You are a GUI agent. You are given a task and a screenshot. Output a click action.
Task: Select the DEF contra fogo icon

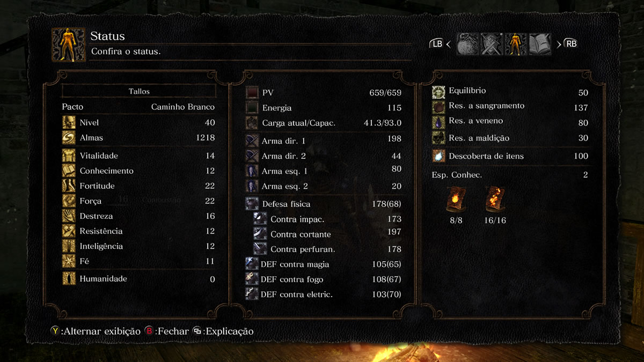click(x=252, y=279)
